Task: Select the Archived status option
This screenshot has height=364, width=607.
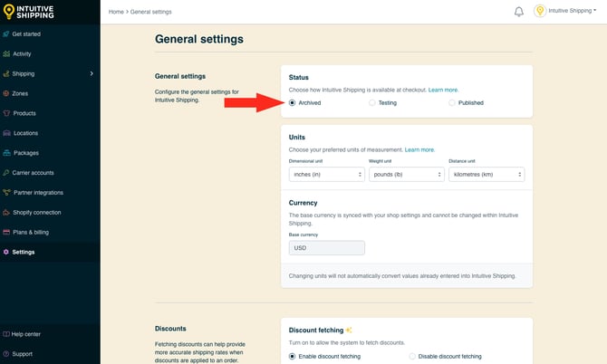Action: 293,102
